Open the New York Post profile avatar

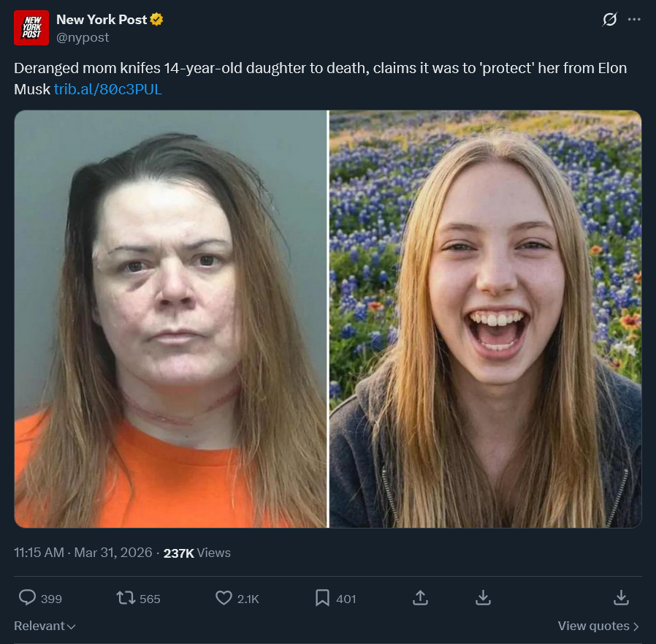click(31, 28)
